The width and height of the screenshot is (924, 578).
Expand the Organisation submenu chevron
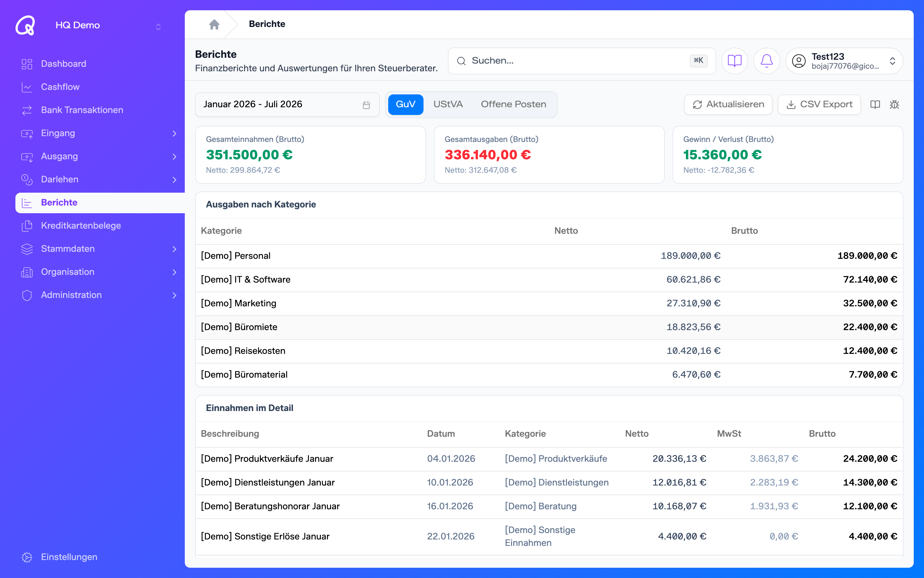[175, 272]
